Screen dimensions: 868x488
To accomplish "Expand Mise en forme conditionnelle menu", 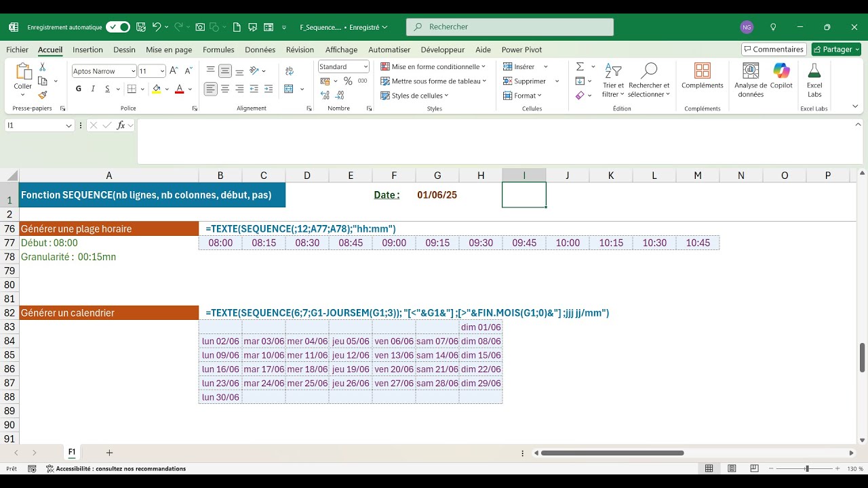I will coord(433,66).
